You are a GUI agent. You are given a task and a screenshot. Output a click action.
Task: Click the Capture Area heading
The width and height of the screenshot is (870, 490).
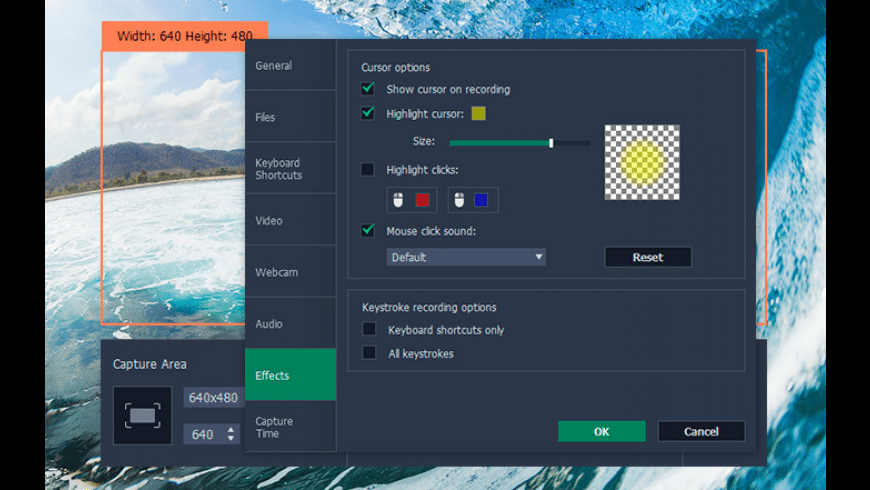click(x=150, y=364)
